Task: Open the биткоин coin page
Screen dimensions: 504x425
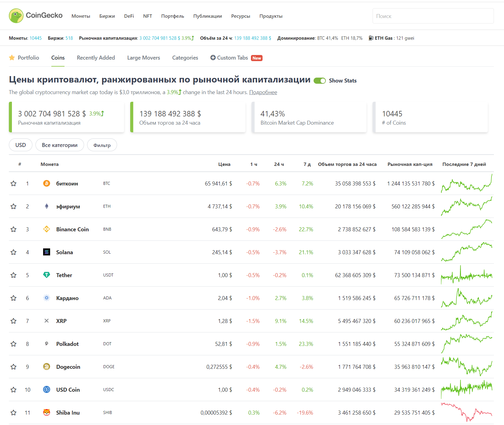Action: (x=67, y=184)
